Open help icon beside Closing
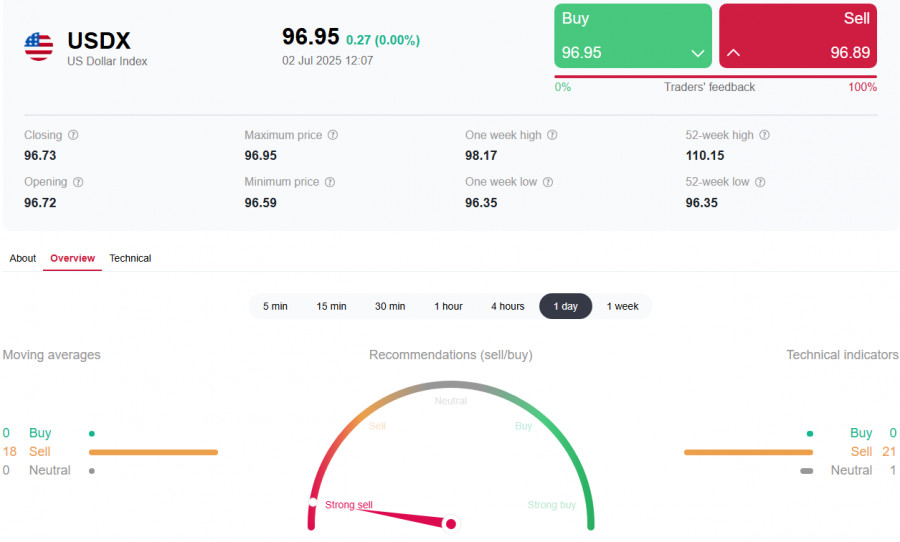 click(73, 135)
